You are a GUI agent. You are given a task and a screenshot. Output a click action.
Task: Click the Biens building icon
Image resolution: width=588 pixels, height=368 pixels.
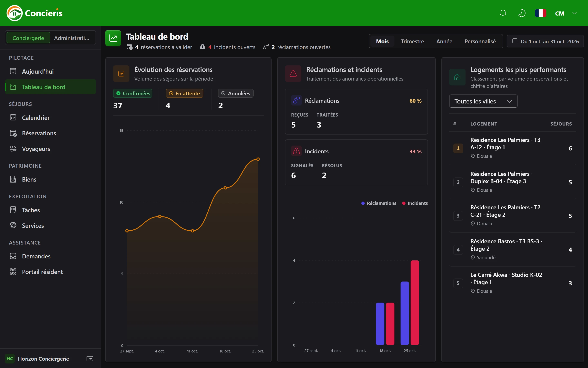[13, 179]
